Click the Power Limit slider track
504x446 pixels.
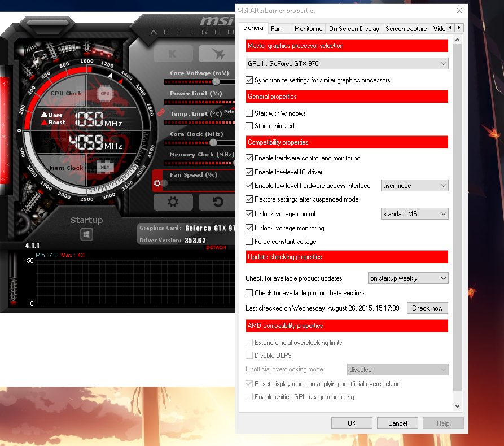(x=200, y=102)
